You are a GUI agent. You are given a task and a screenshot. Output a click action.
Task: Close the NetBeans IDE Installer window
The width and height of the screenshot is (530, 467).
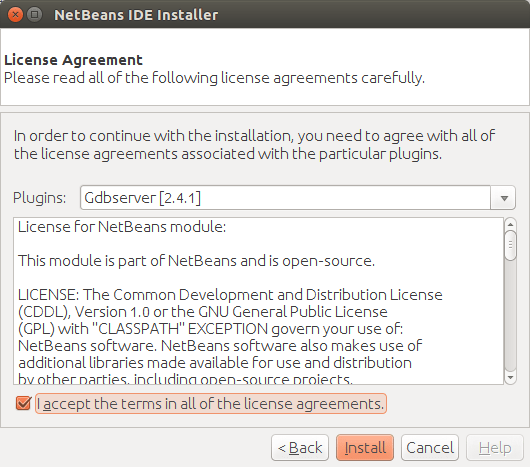15,15
